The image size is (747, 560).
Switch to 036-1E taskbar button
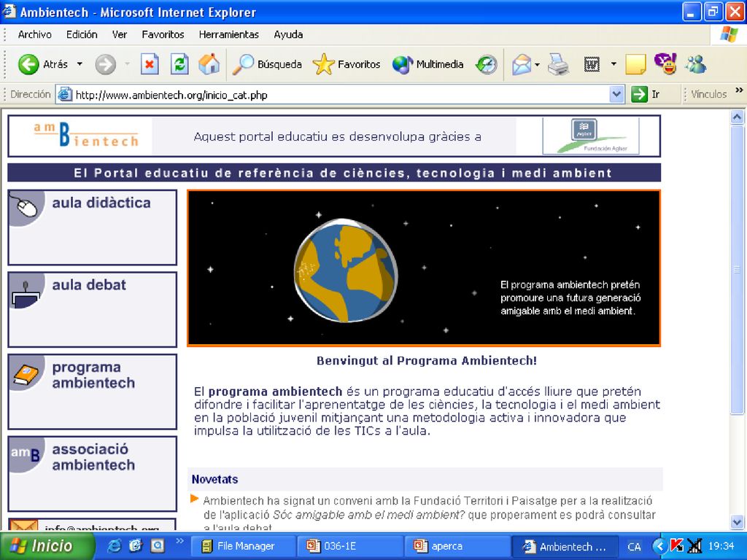[x=349, y=546]
